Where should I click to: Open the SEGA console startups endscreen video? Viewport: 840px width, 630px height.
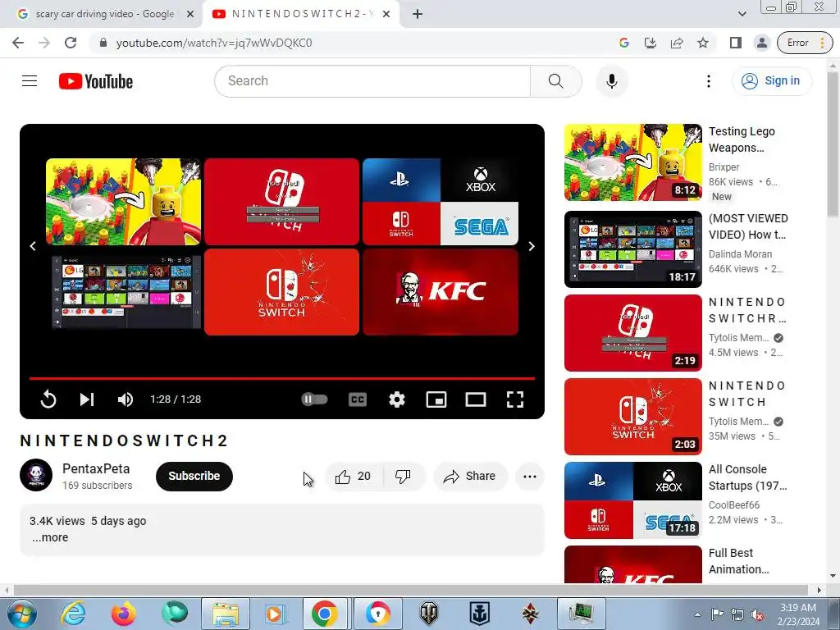(x=441, y=202)
